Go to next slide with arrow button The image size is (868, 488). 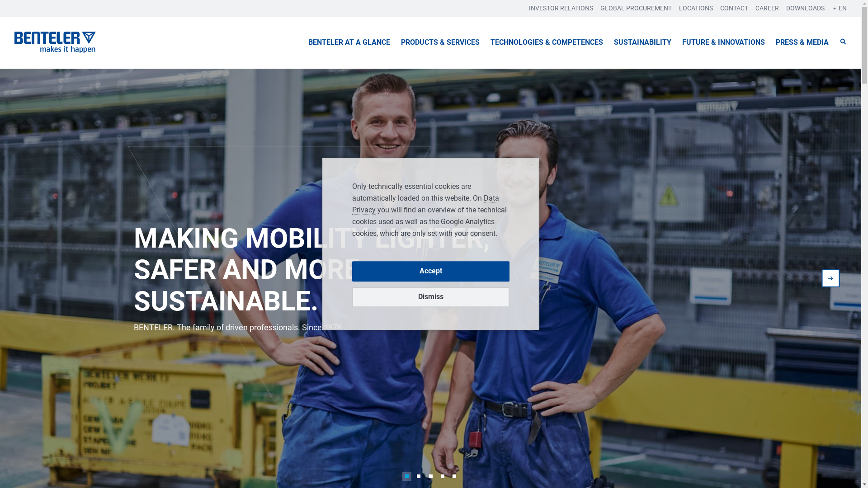[x=830, y=278]
